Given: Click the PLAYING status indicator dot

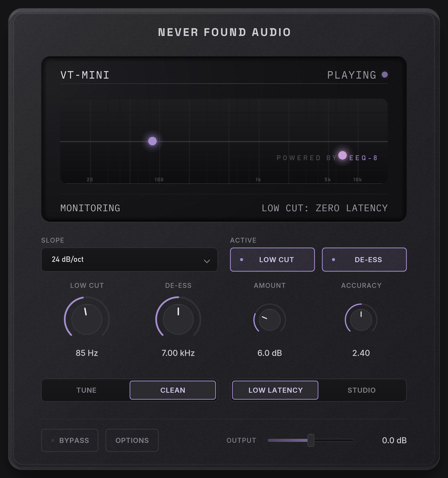Looking at the screenshot, I should [x=385, y=74].
